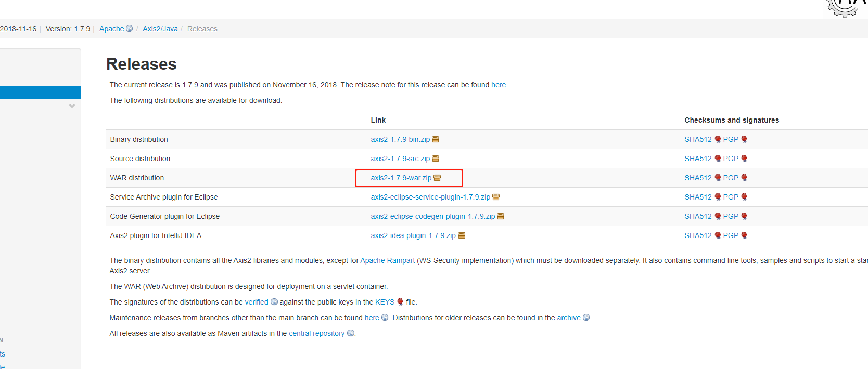Select the highlighted blue sidebar menu item

(40, 93)
